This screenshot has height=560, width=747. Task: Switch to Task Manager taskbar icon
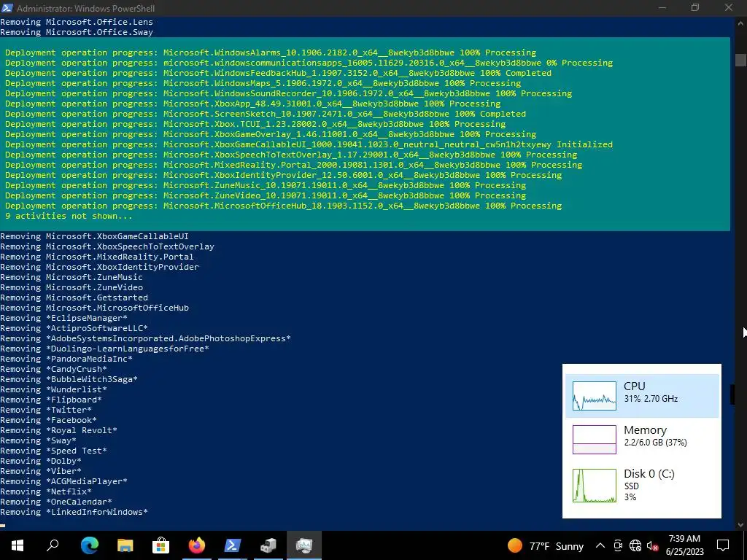(x=303, y=545)
